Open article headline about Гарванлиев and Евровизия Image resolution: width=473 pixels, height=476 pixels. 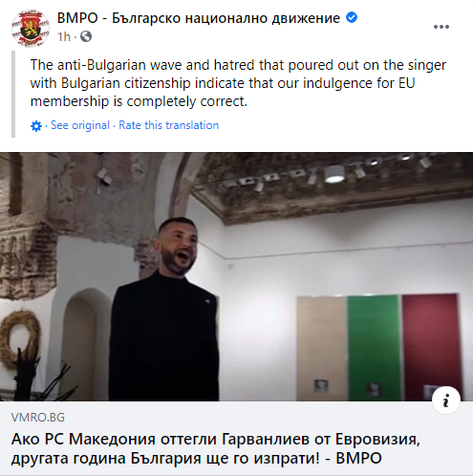pyautogui.click(x=216, y=448)
